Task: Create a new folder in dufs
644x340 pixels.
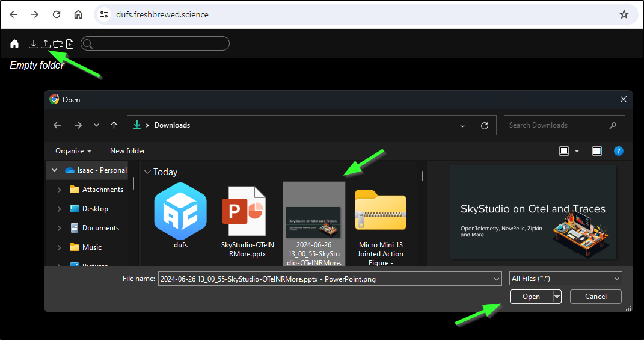Action: [58, 43]
